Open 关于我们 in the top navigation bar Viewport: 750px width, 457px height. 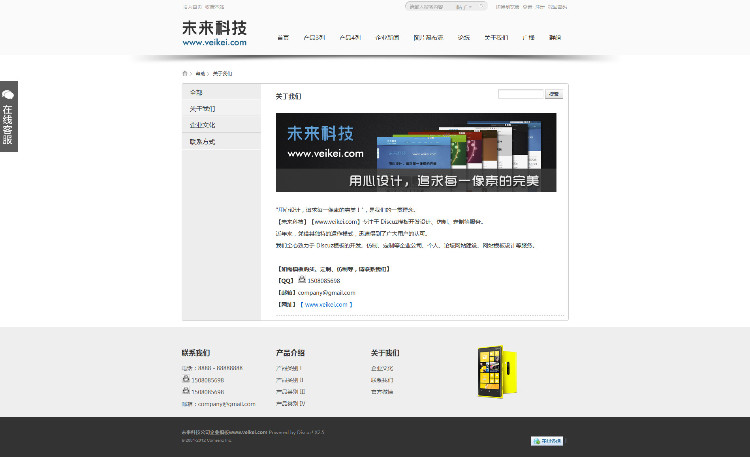tap(496, 37)
